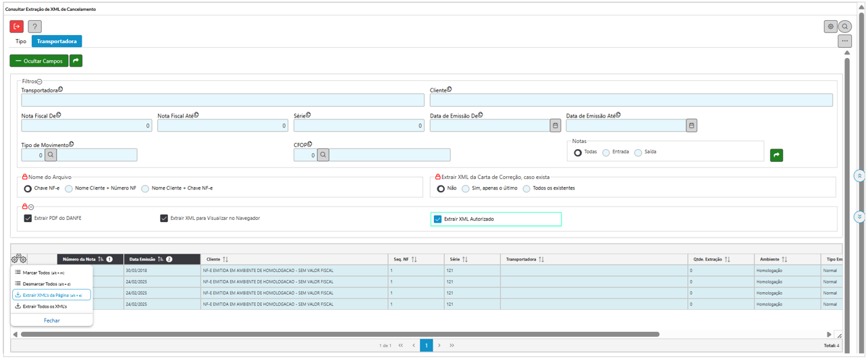This screenshot has width=868, height=359.
Task: Click copy icon next to Tipo de Movimento
Action: [72, 144]
